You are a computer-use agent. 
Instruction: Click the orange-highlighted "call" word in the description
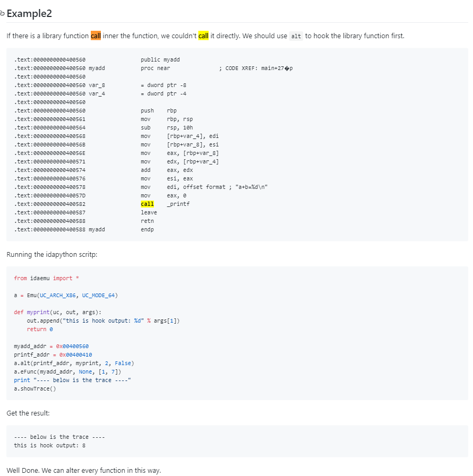point(96,36)
